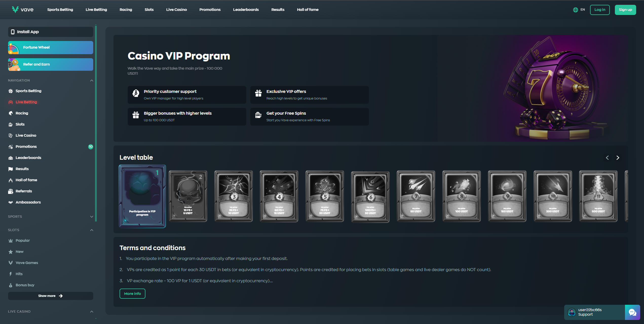
Task: Click the Live Betting signal icon
Action: coord(11,102)
